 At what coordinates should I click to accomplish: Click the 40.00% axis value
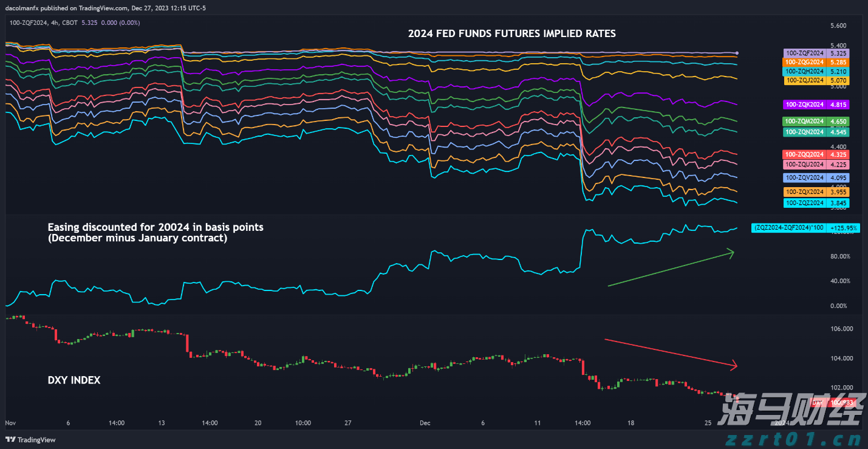pos(839,281)
